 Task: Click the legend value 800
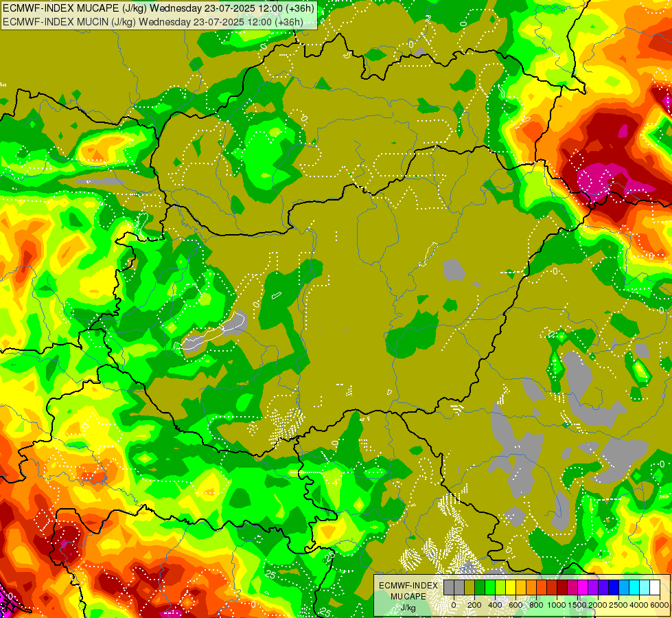[536, 605]
